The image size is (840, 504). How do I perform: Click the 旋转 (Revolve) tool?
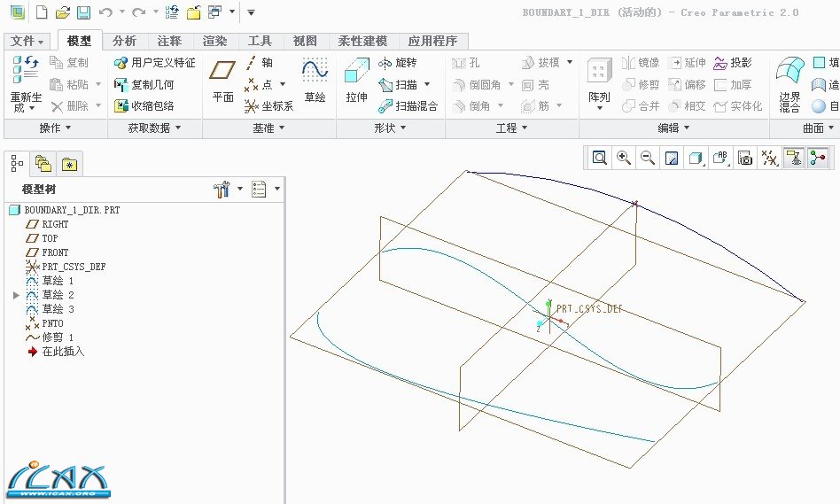coord(397,63)
